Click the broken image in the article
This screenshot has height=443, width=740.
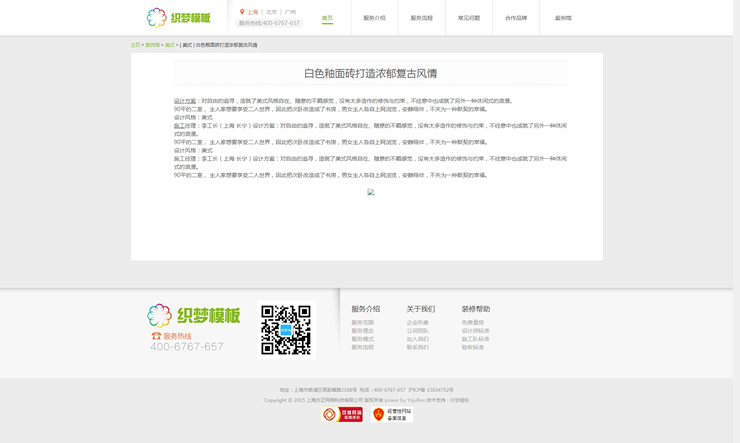pyautogui.click(x=370, y=192)
